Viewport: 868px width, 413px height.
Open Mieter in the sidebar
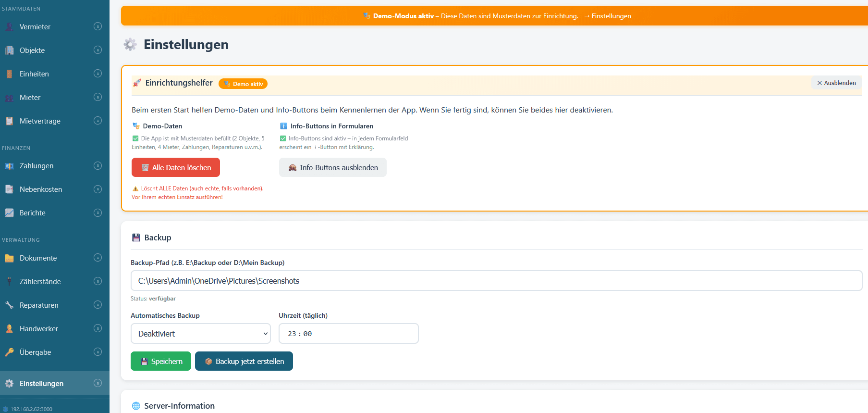point(30,98)
